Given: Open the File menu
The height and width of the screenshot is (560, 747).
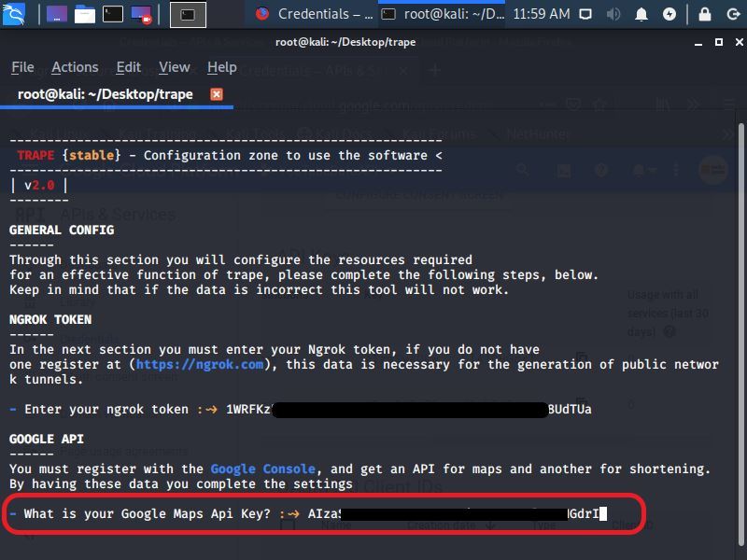Looking at the screenshot, I should click(22, 67).
